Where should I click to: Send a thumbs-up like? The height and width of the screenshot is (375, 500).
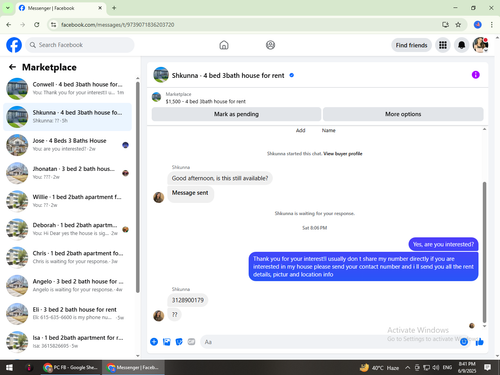[x=479, y=342]
